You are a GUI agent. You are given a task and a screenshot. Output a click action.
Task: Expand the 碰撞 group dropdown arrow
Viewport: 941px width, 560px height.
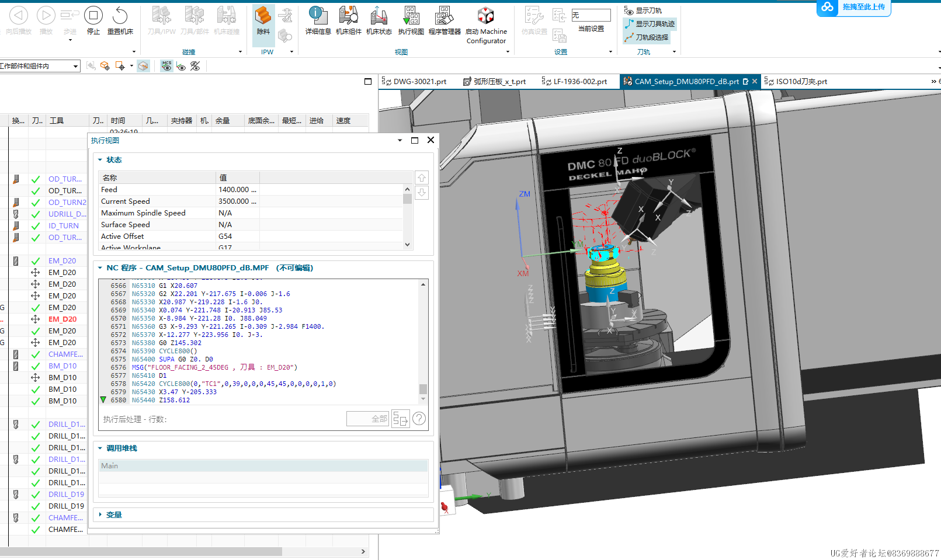pyautogui.click(x=240, y=52)
